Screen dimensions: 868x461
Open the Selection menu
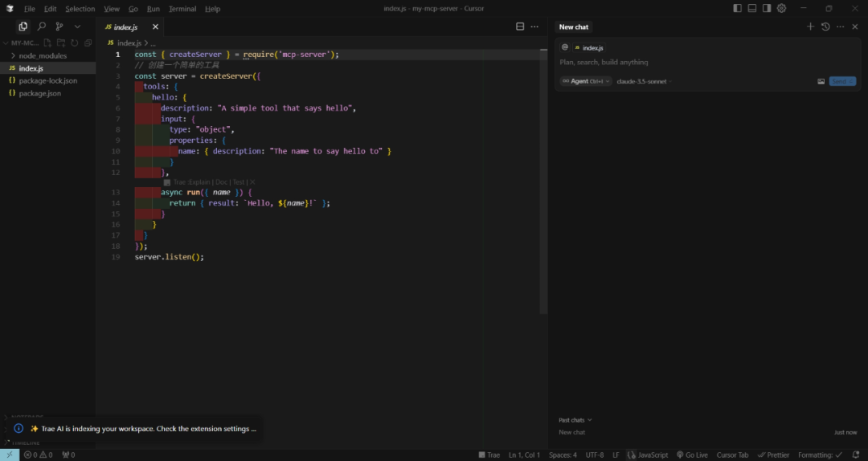coord(80,9)
